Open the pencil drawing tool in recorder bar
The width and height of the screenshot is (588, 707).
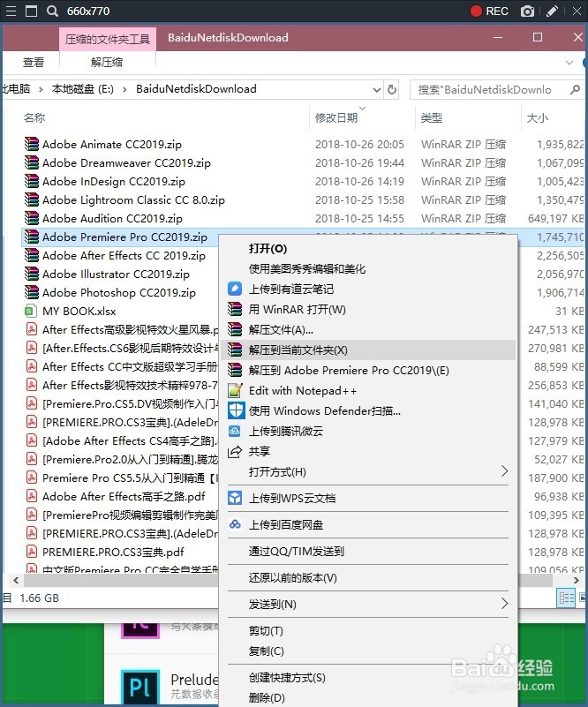tap(552, 11)
